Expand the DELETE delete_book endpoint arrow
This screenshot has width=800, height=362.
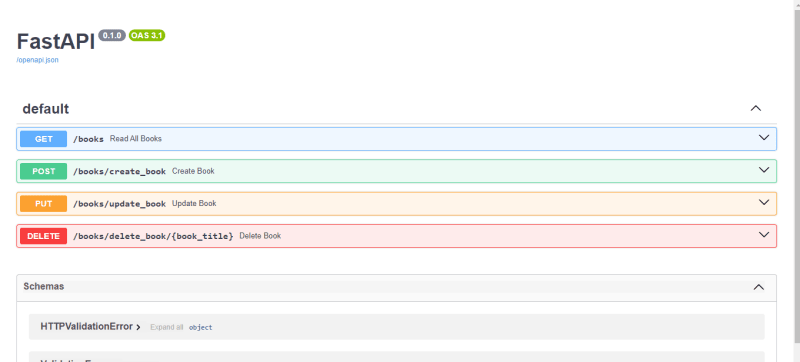(x=764, y=235)
